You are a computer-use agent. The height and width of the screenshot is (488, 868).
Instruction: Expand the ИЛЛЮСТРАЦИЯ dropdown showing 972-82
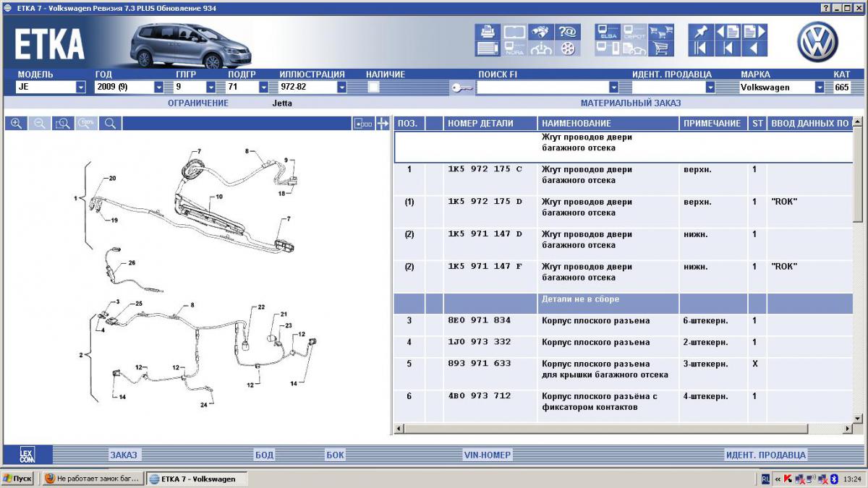point(341,87)
